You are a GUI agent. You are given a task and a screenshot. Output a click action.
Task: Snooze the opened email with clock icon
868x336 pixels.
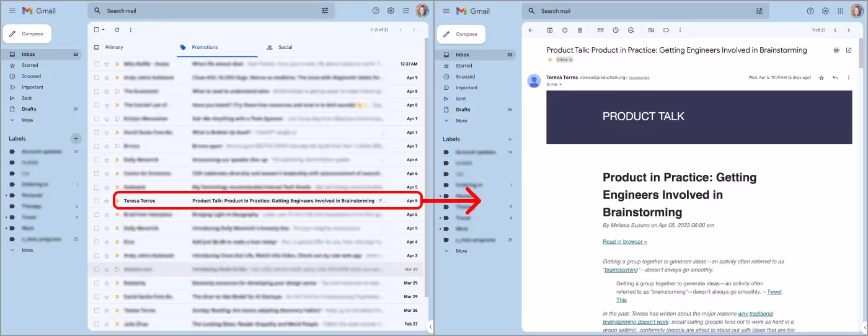tap(616, 30)
